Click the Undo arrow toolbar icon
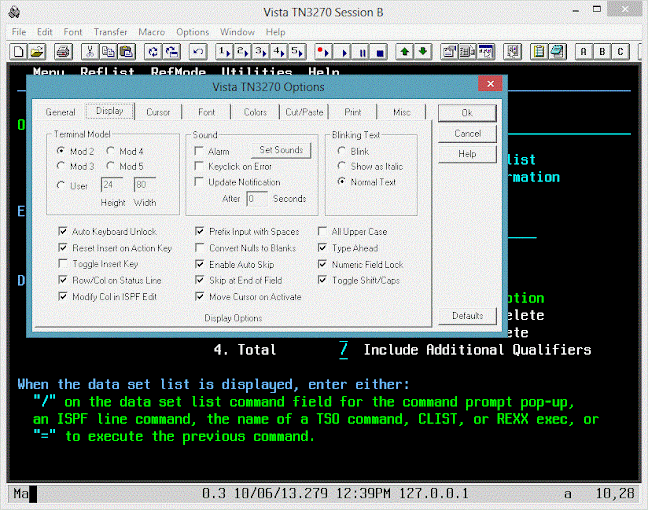 198,52
